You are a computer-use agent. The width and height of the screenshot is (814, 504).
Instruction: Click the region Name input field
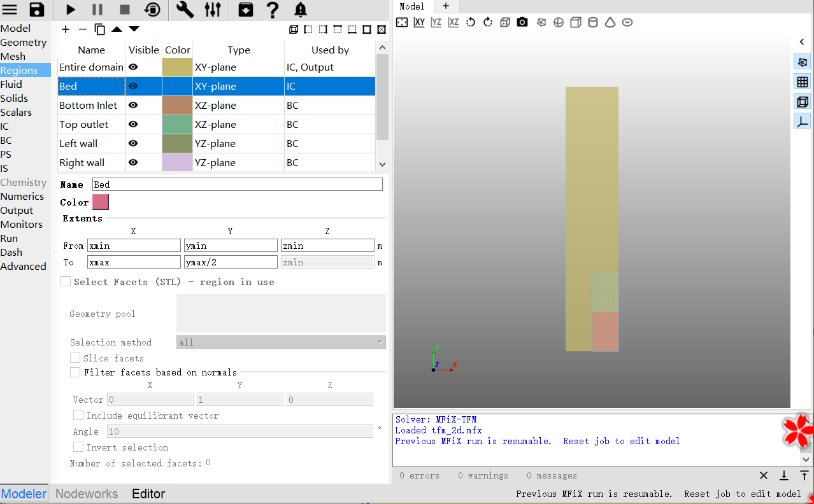[237, 185]
